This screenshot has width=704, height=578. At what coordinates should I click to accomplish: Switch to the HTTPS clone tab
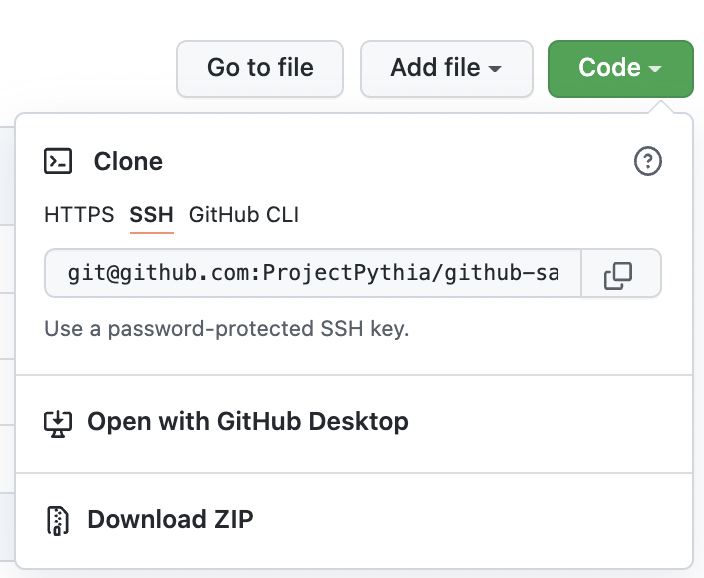[x=79, y=215]
